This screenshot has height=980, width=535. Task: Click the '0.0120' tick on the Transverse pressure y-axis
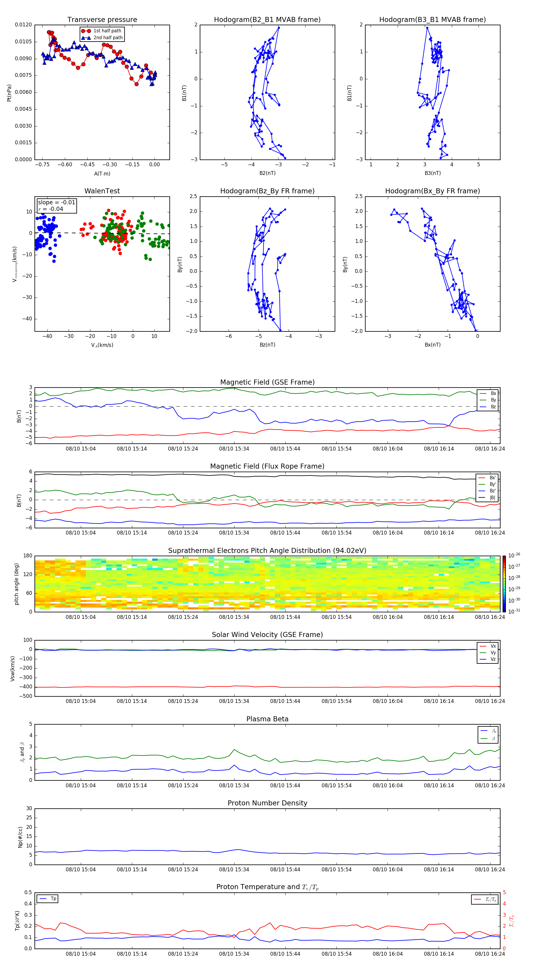(23, 25)
